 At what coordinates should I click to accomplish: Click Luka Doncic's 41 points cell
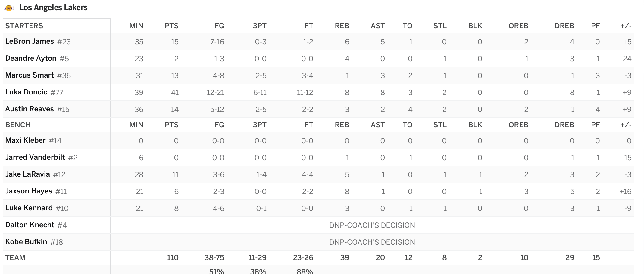pos(175,92)
